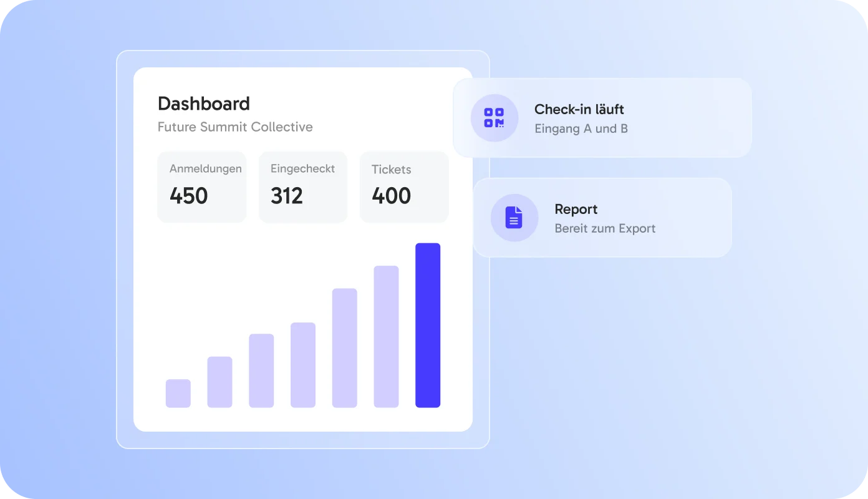Click the Report document icon
This screenshot has width=868, height=499.
[x=514, y=218]
